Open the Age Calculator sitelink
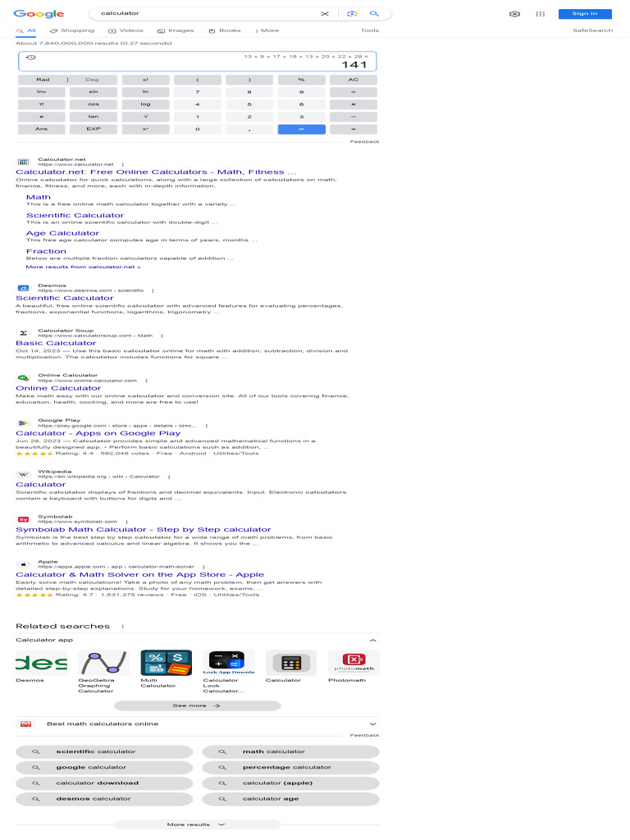Viewport: 630px width, 840px height. tap(62, 234)
